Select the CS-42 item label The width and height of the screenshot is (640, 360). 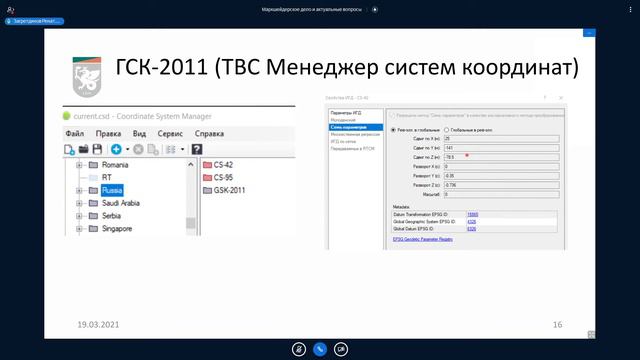[x=223, y=165]
